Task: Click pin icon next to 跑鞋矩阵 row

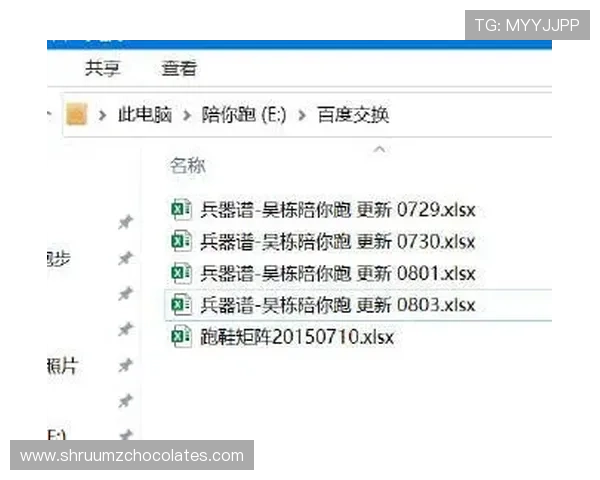Action: click(126, 329)
